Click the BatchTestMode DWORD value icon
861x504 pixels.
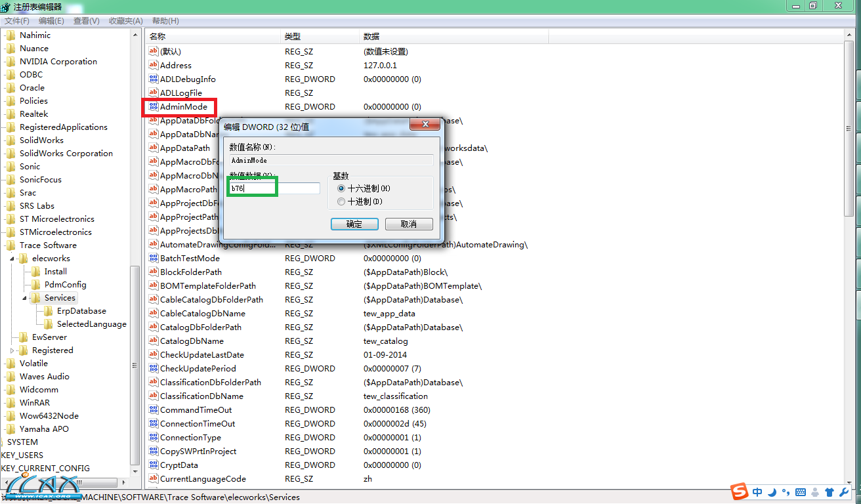[x=154, y=258]
